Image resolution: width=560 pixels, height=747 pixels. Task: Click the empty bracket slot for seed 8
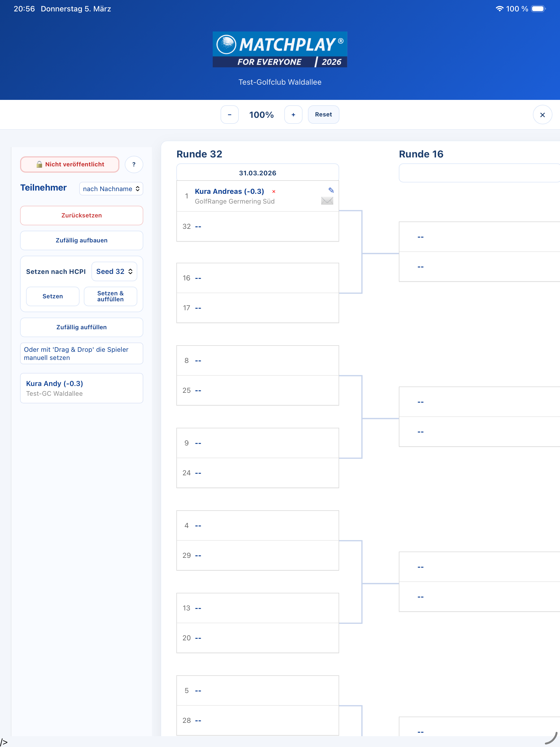pyautogui.click(x=257, y=361)
